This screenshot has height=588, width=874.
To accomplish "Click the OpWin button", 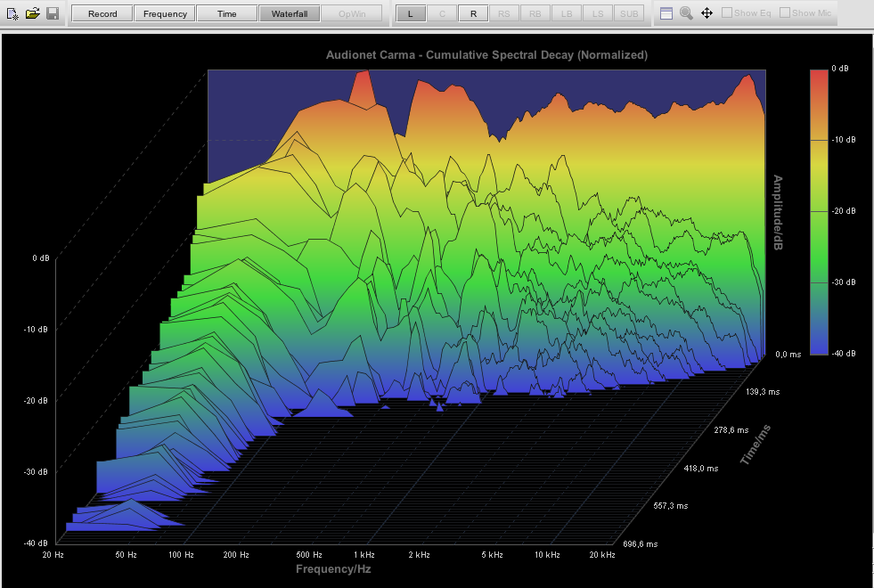I will [352, 13].
